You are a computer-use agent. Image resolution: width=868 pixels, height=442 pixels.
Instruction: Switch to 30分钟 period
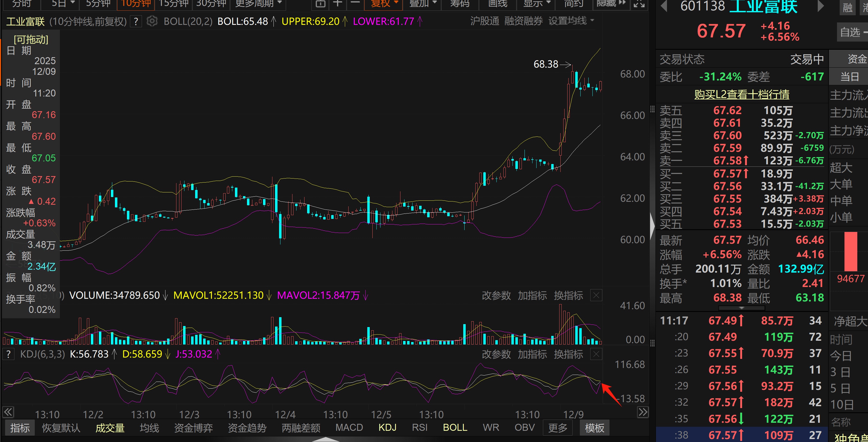[x=211, y=4]
